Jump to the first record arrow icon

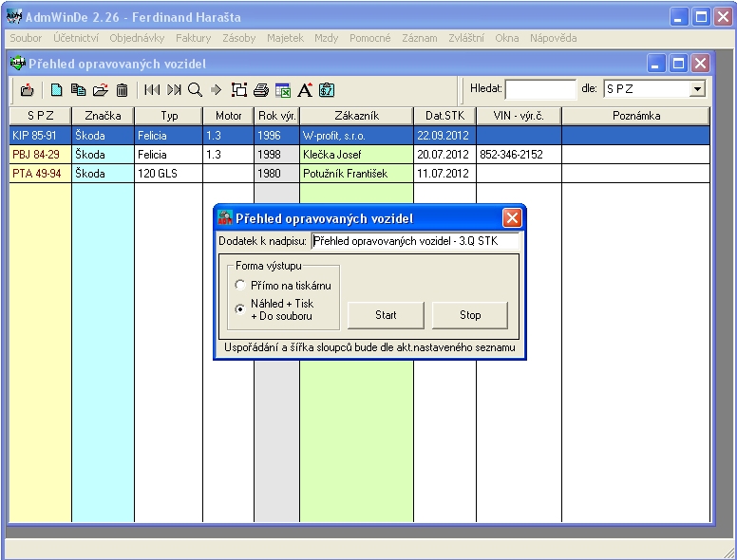pyautogui.click(x=152, y=90)
